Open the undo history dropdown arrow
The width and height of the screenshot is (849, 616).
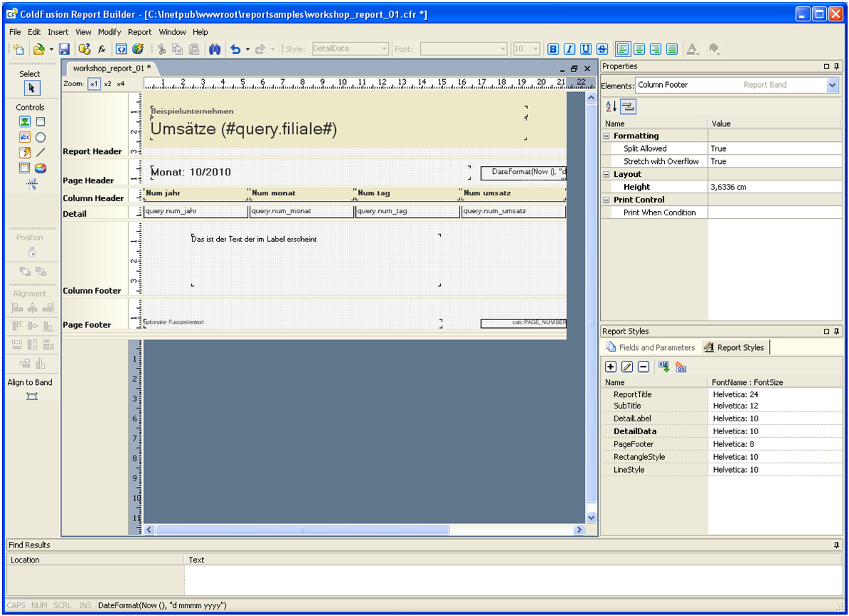(248, 49)
